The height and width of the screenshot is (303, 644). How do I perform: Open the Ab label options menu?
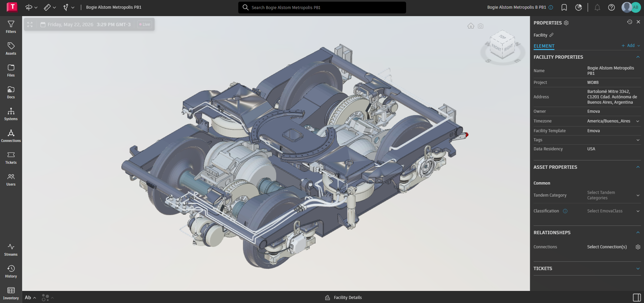30,298
